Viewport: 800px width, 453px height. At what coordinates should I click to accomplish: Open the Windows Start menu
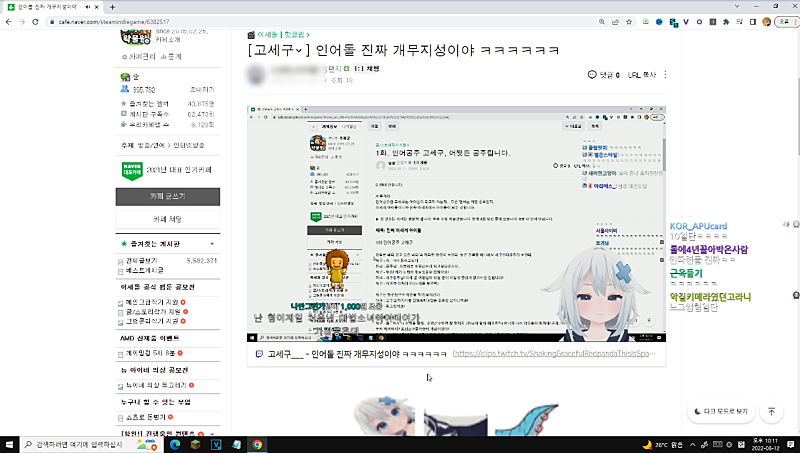pos(9,444)
